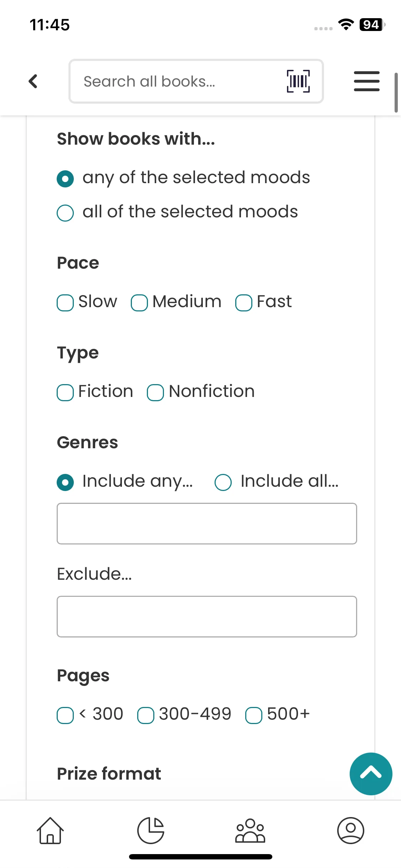Click the "Search all books..." field
401x868 pixels.
(x=178, y=81)
